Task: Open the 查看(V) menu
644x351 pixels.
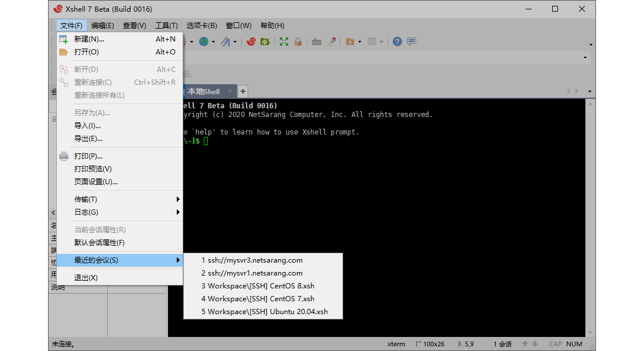Action: click(134, 26)
